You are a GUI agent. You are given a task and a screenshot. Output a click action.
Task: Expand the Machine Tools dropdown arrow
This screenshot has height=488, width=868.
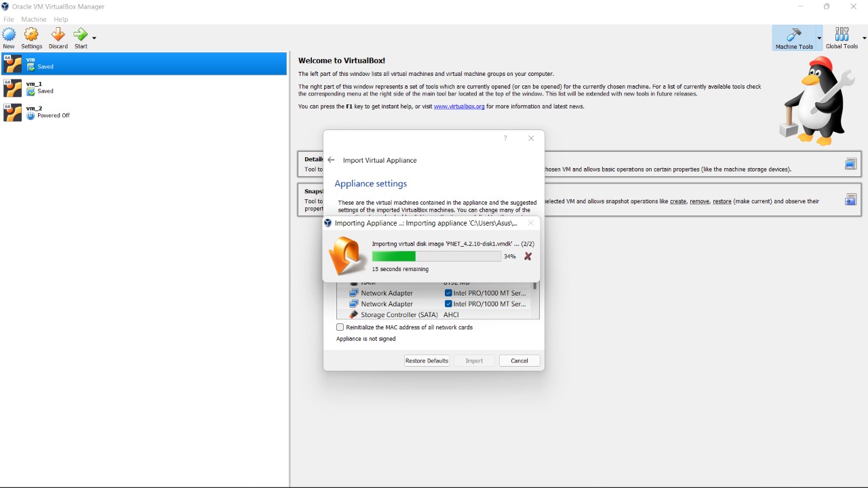click(819, 38)
